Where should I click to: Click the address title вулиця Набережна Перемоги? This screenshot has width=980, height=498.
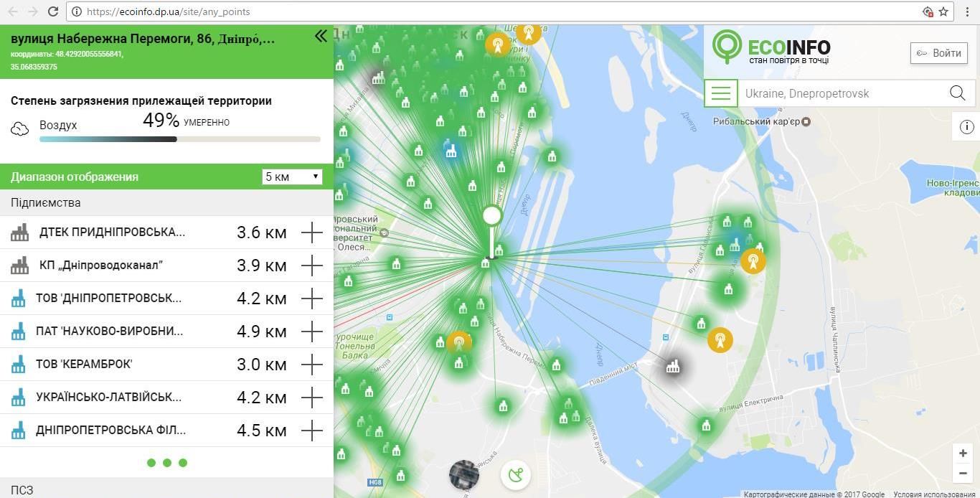[x=143, y=39]
